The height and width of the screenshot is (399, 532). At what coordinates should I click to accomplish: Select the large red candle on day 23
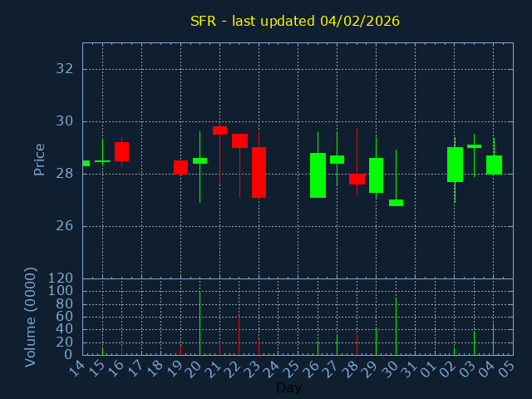click(259, 172)
